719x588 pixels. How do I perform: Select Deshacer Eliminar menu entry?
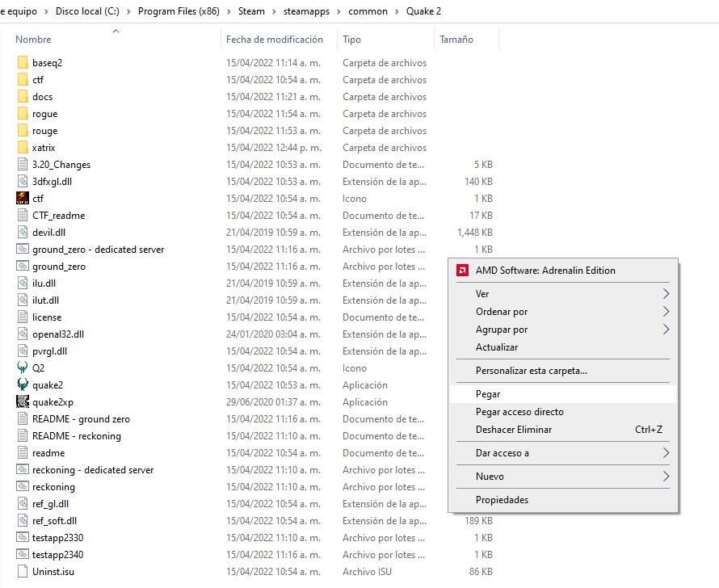(563, 430)
